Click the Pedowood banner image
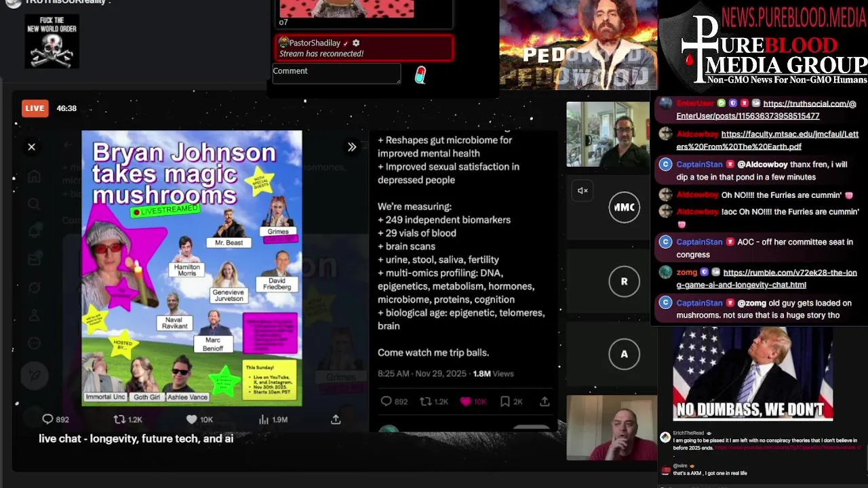The width and height of the screenshot is (868, 488). (578, 45)
